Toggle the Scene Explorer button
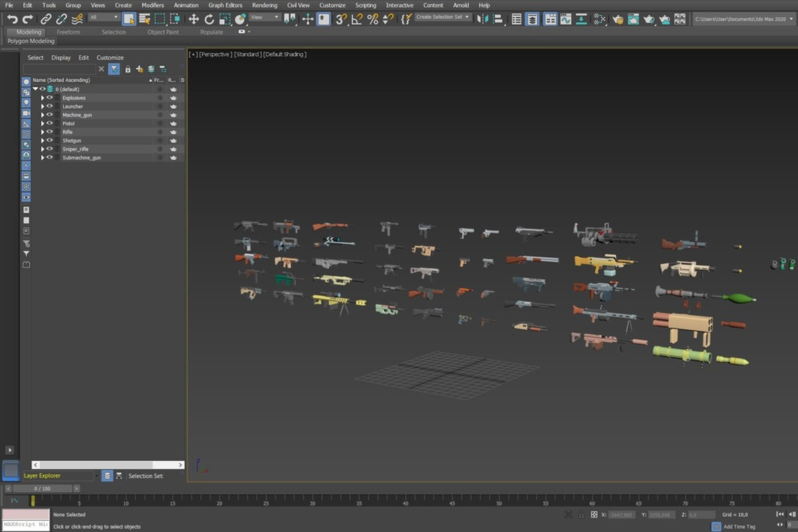798x532 pixels. pyautogui.click(x=517, y=19)
